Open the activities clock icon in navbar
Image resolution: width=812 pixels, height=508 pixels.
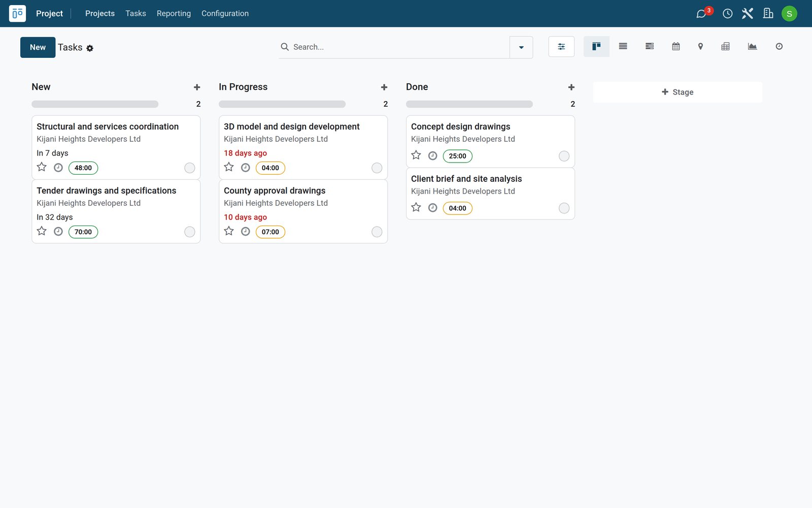[x=727, y=14]
